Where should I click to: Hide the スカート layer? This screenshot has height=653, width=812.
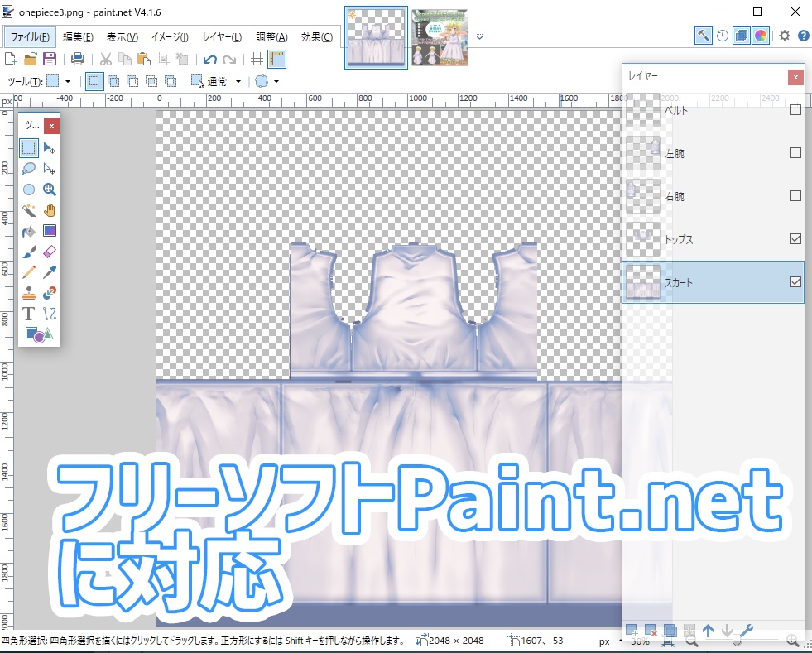(795, 281)
